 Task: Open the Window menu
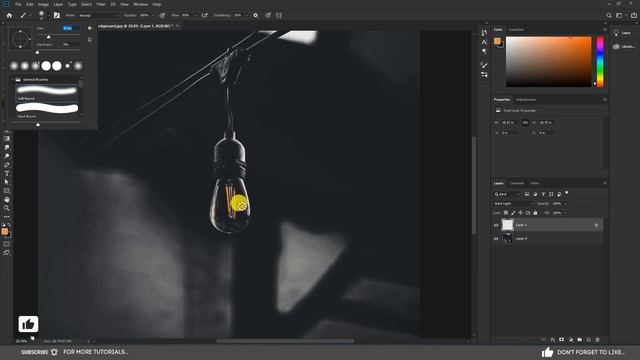(x=140, y=4)
